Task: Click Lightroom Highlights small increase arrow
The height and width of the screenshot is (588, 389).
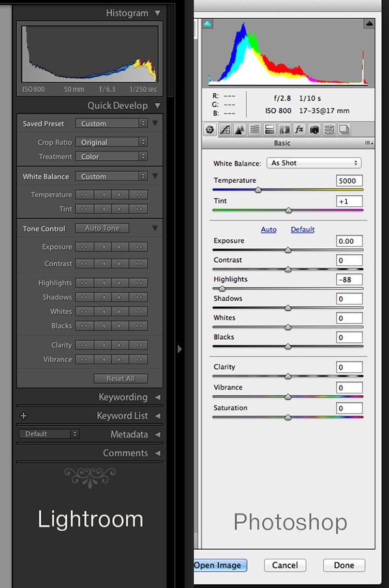Action: pos(120,283)
